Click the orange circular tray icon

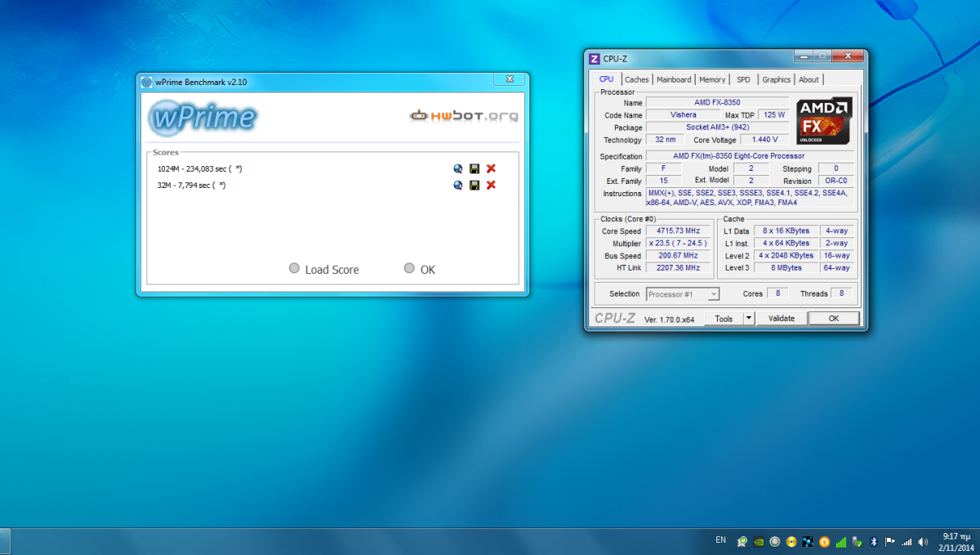coord(824,541)
